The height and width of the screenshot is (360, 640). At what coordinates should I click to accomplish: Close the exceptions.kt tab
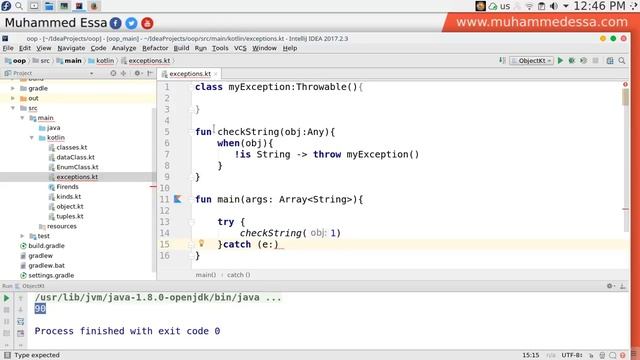(x=216, y=74)
